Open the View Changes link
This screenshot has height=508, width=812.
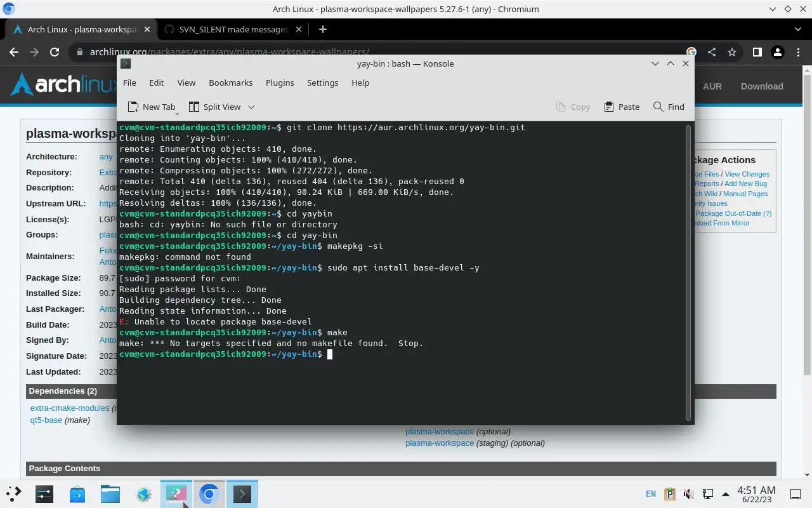(x=747, y=174)
